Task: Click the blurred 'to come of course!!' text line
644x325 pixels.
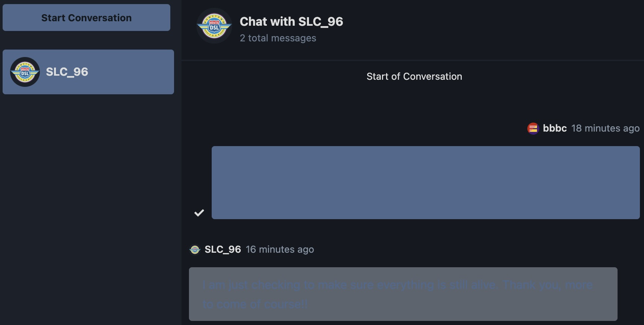Action: coord(255,304)
